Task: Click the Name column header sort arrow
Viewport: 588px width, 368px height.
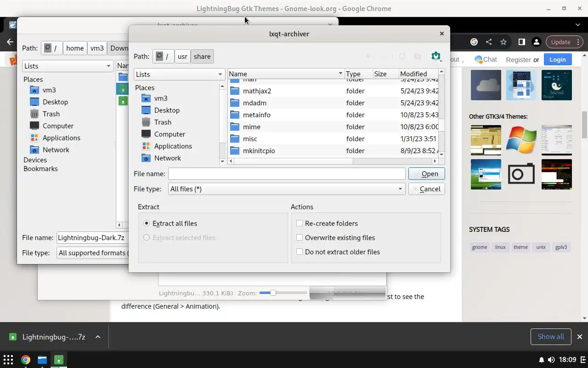Action: (x=340, y=74)
